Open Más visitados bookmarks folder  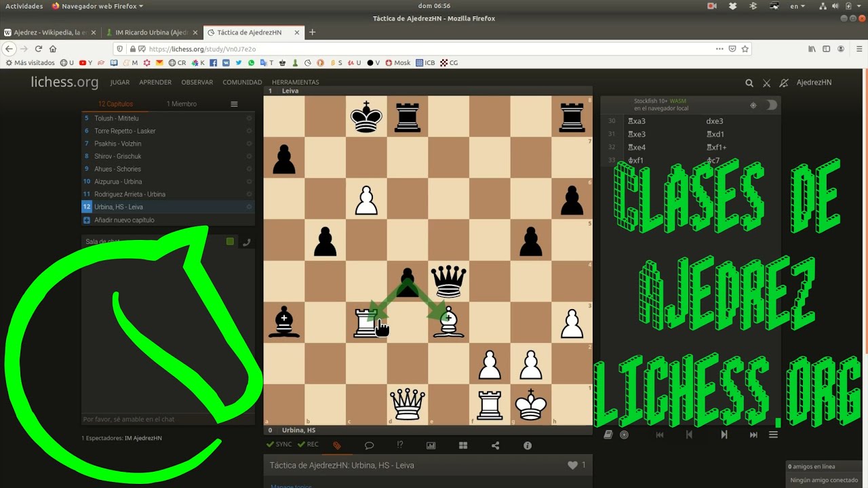pyautogui.click(x=30, y=62)
